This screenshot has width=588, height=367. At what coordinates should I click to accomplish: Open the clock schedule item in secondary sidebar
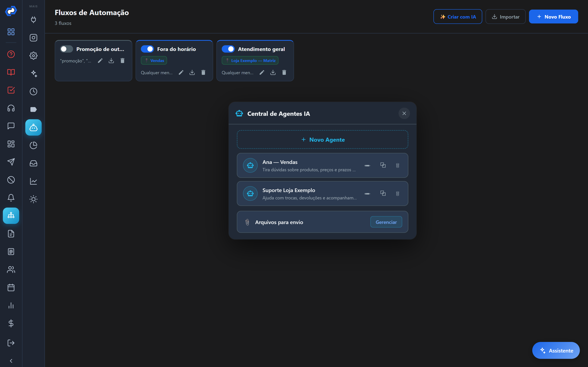coord(33,92)
